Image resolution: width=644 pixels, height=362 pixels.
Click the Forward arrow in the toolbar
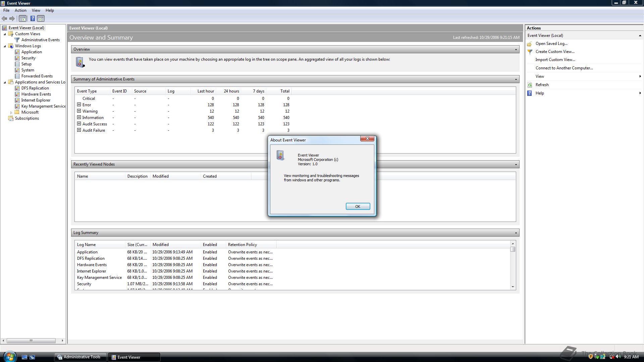(x=12, y=19)
